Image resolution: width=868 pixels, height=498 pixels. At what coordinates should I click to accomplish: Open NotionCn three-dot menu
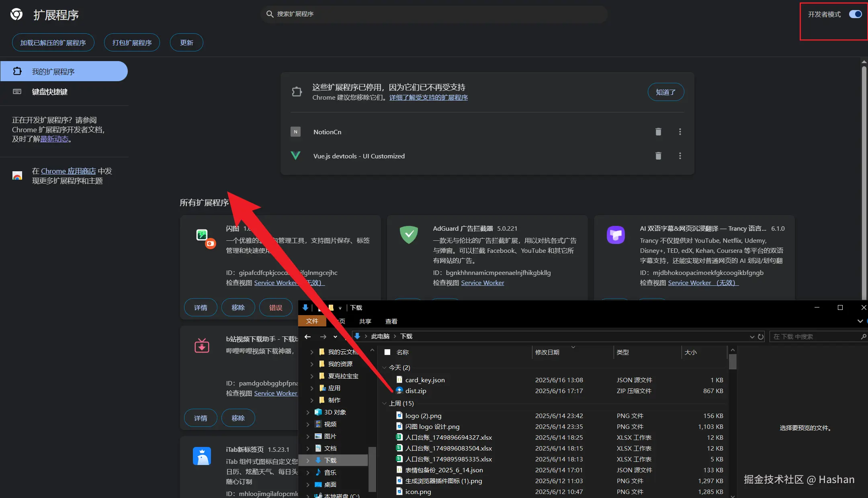pyautogui.click(x=680, y=132)
